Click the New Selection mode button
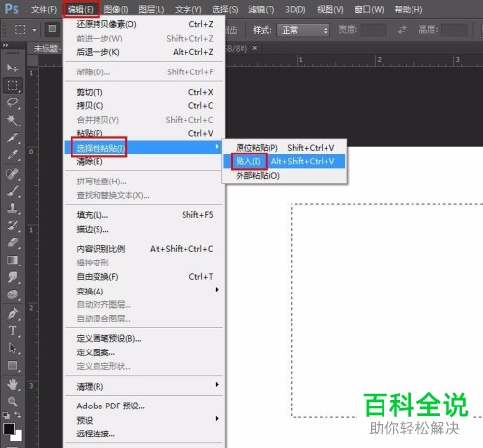The height and width of the screenshot is (448, 483). (52, 29)
